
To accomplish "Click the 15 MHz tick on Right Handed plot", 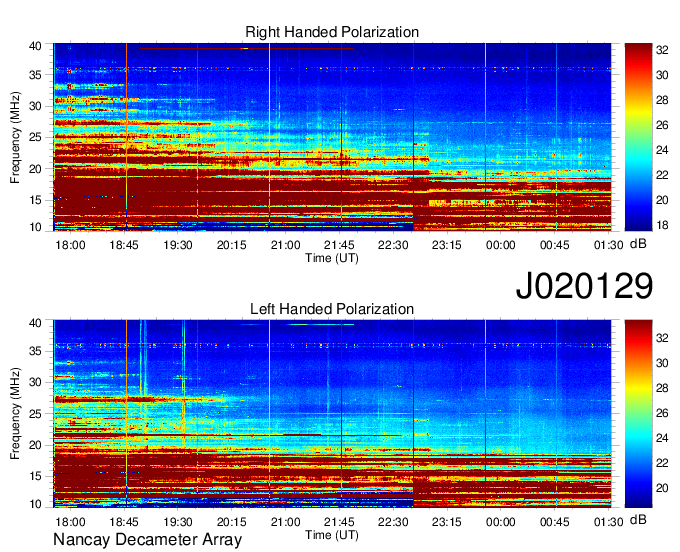I will 36,200.
